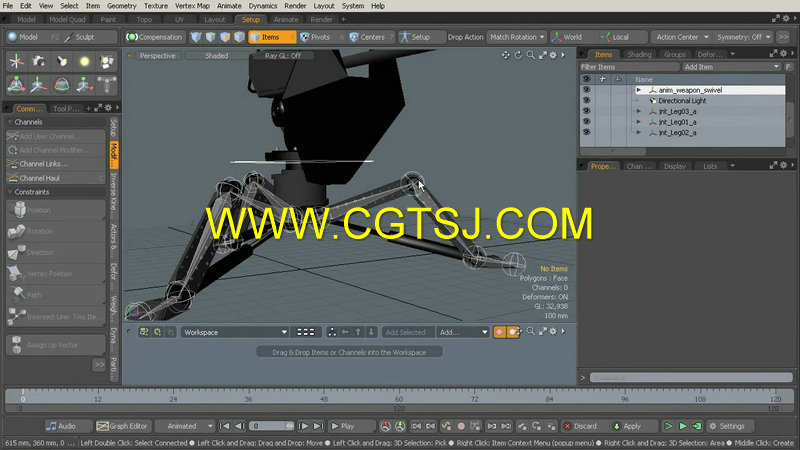Expand jnt_Leg02_a tree item
Viewport: 800px width, 450px height.
tap(638, 133)
